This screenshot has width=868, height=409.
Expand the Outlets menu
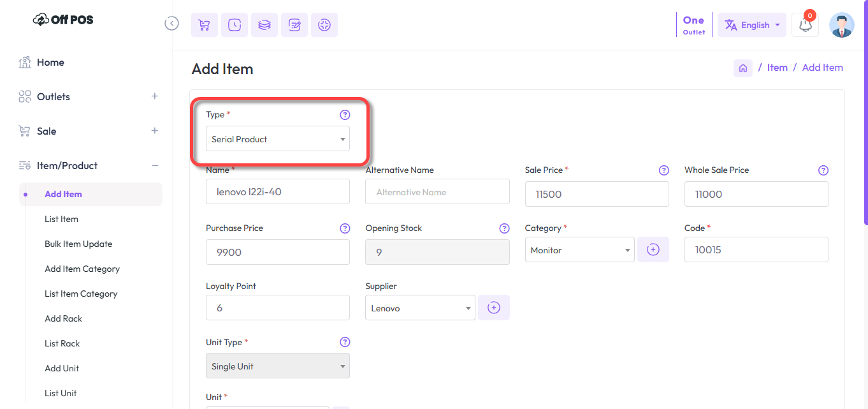[154, 96]
